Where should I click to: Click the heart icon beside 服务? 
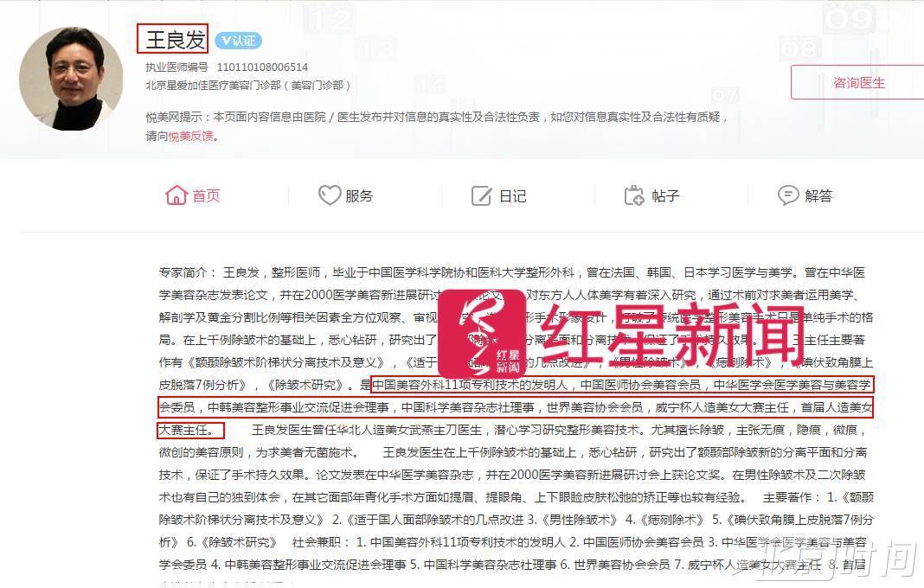330,195
